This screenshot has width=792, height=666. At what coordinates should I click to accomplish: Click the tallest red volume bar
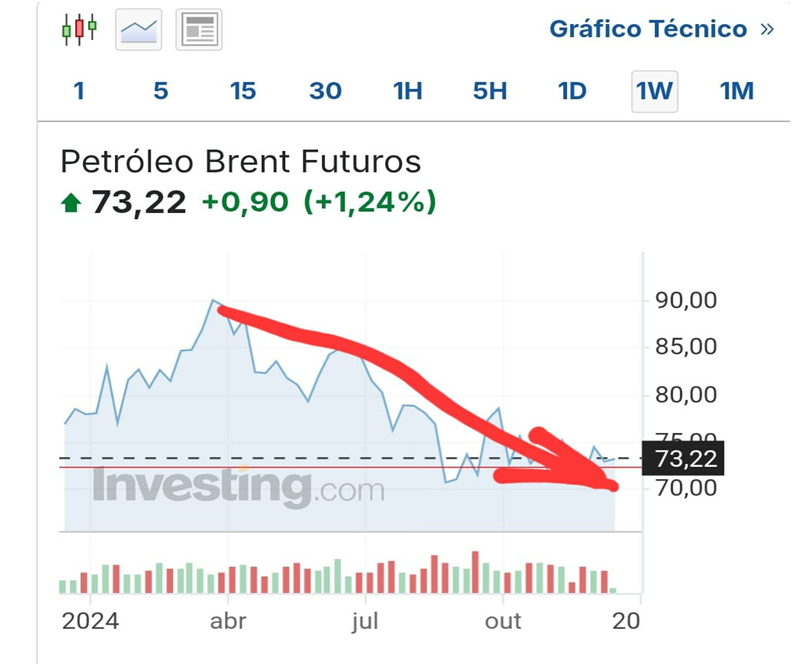tap(476, 573)
